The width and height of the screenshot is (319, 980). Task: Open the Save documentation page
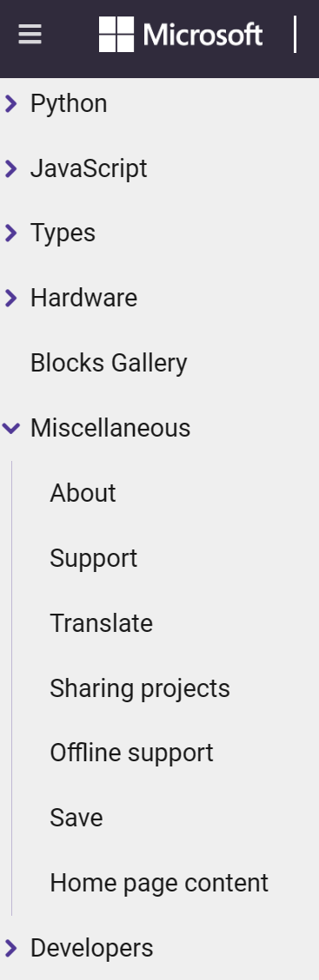click(x=76, y=819)
